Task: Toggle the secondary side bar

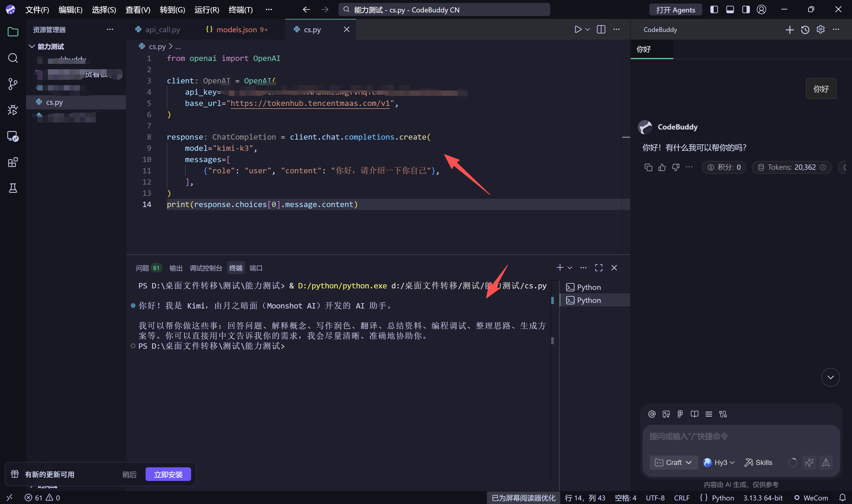Action: [x=746, y=9]
